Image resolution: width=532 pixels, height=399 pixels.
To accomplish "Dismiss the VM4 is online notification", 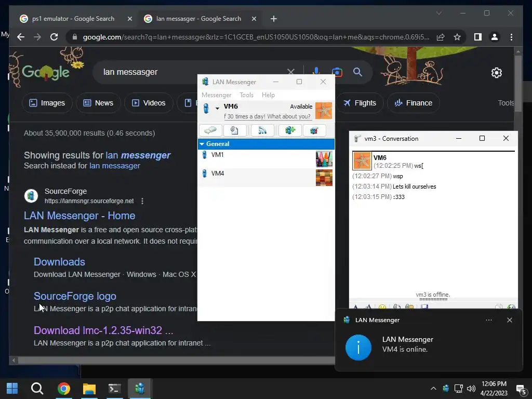I will tap(509, 320).
